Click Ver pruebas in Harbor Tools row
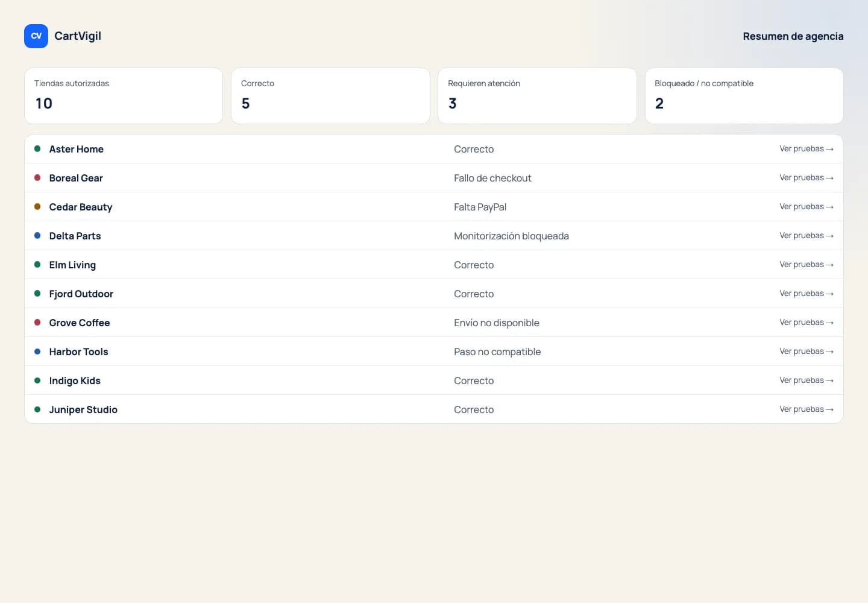This screenshot has width=868, height=603. 807,352
